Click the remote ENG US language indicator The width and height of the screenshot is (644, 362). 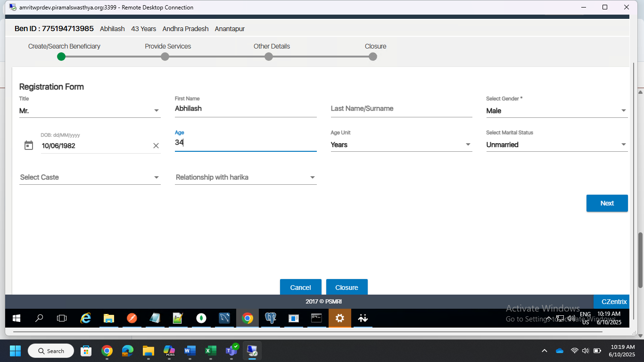pos(585,318)
